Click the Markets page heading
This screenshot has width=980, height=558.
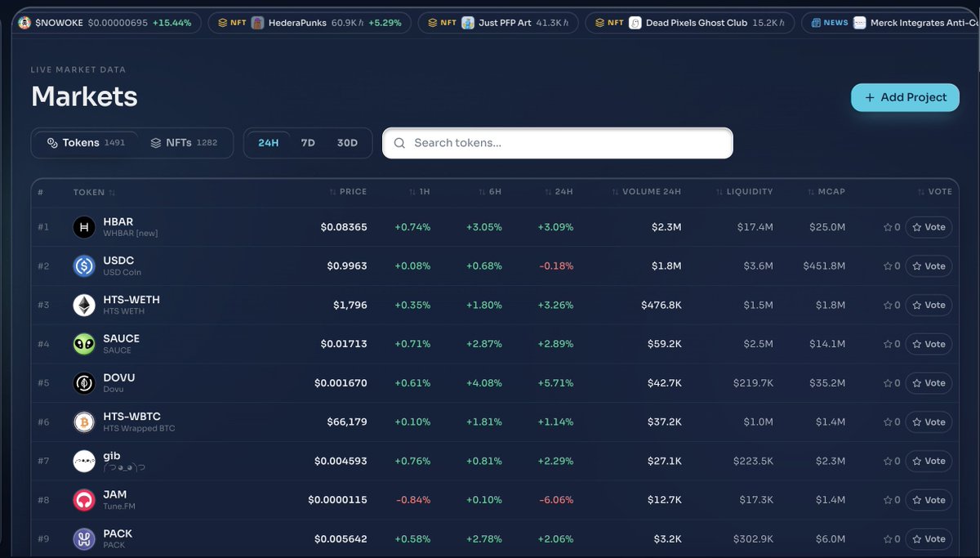[x=84, y=96]
